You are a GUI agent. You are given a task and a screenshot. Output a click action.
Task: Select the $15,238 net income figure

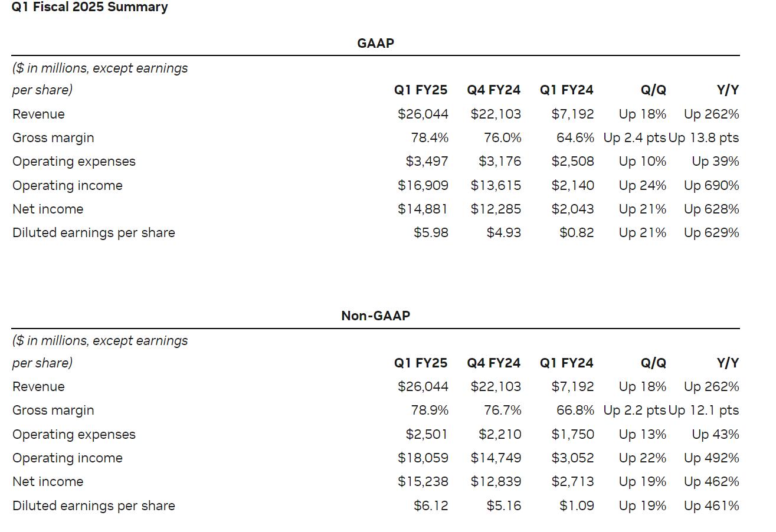pyautogui.click(x=423, y=481)
